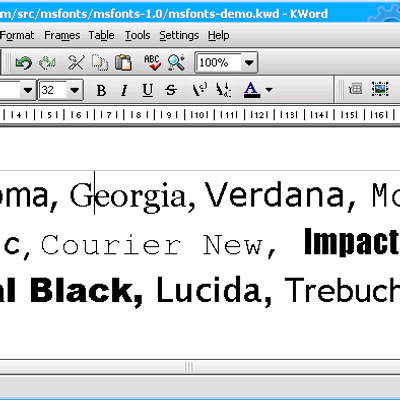The height and width of the screenshot is (400, 400).
Task: Click the toolbar grip before insert table
Action: point(340,89)
